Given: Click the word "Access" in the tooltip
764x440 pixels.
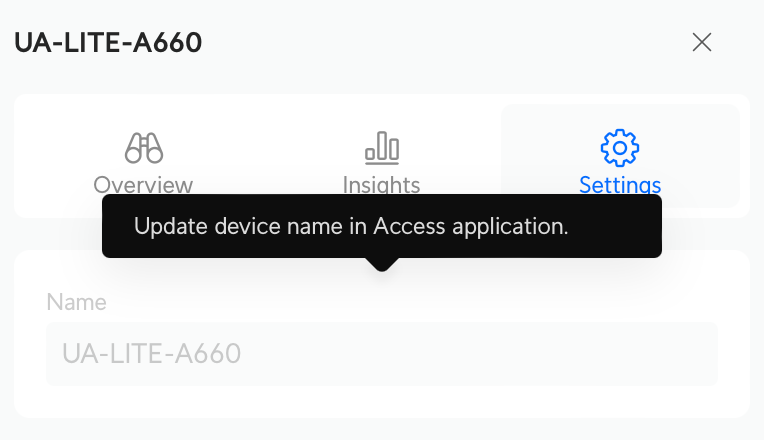Looking at the screenshot, I should 406,227.
